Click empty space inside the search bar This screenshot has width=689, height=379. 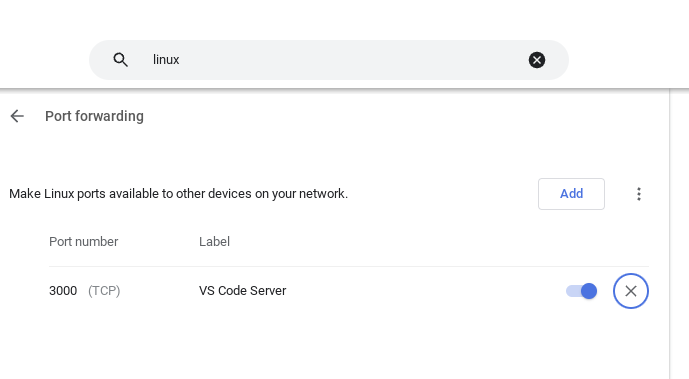352,60
